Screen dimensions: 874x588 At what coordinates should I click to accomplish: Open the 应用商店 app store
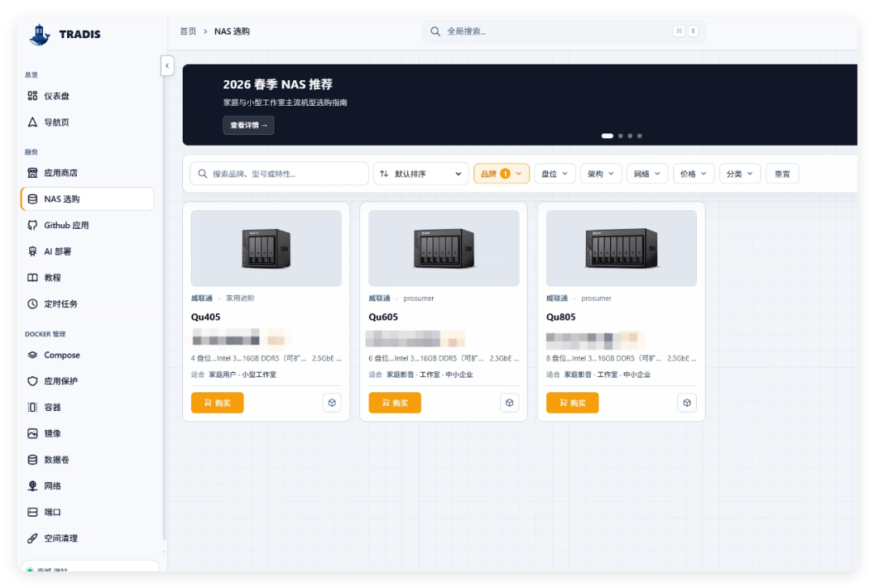(x=87, y=173)
